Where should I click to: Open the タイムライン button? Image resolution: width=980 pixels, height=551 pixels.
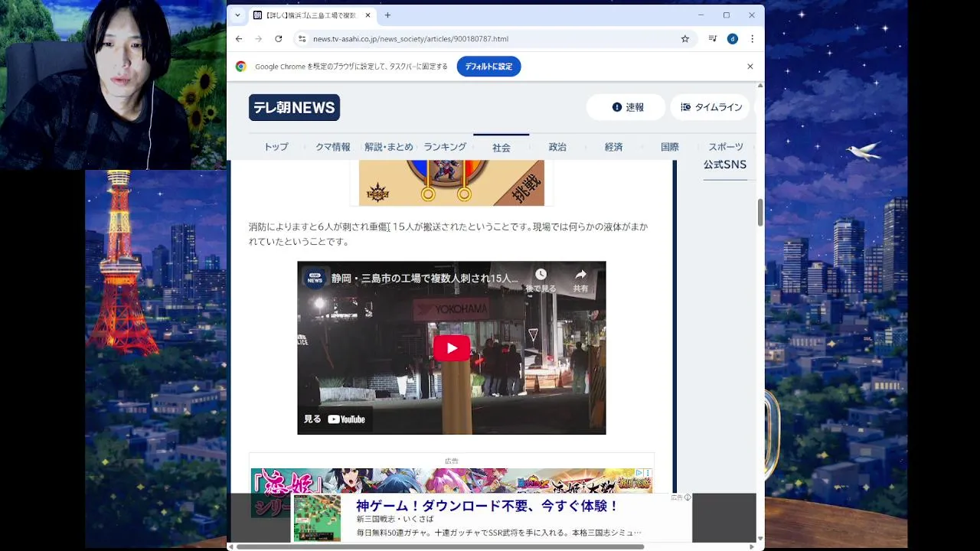coord(710,107)
